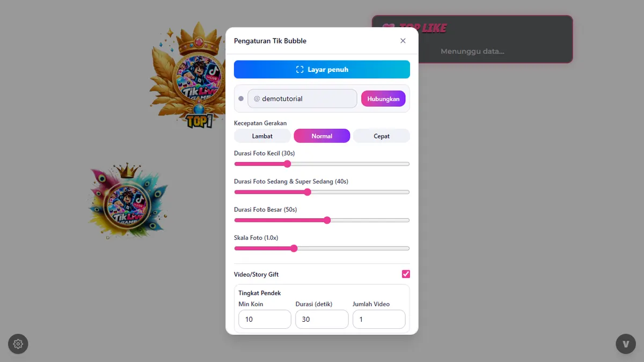Click the Durasi Foto Kecil slider
The height and width of the screenshot is (362, 644).
pos(322,164)
